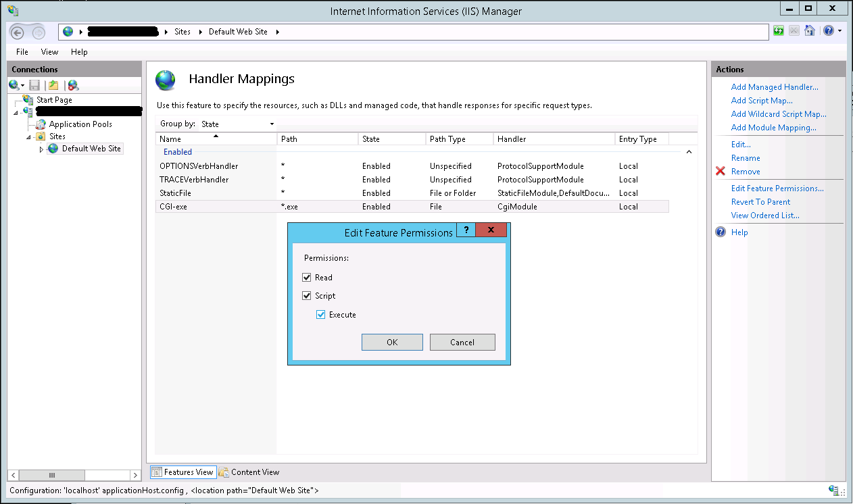Click the Back navigation arrow
Image resolution: width=853 pixels, height=504 pixels.
click(18, 32)
